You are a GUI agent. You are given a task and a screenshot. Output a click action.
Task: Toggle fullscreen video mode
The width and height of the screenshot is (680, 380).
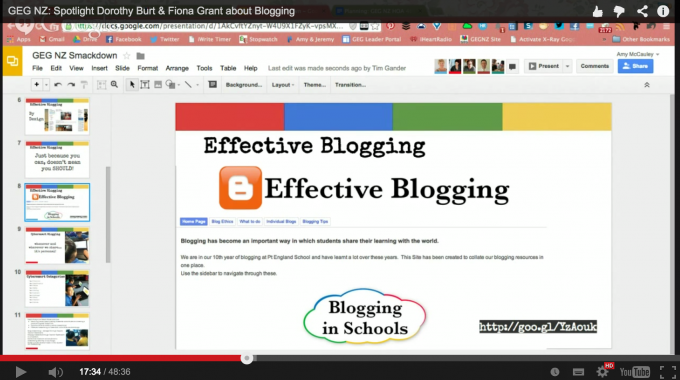[x=667, y=372]
